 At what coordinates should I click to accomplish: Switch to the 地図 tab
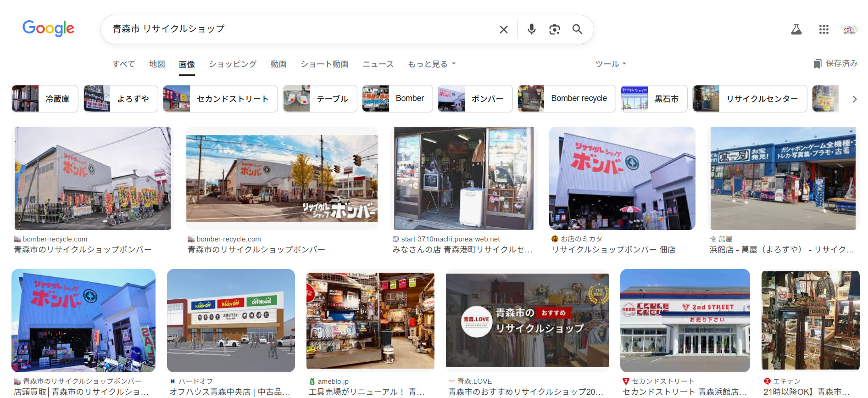click(157, 64)
